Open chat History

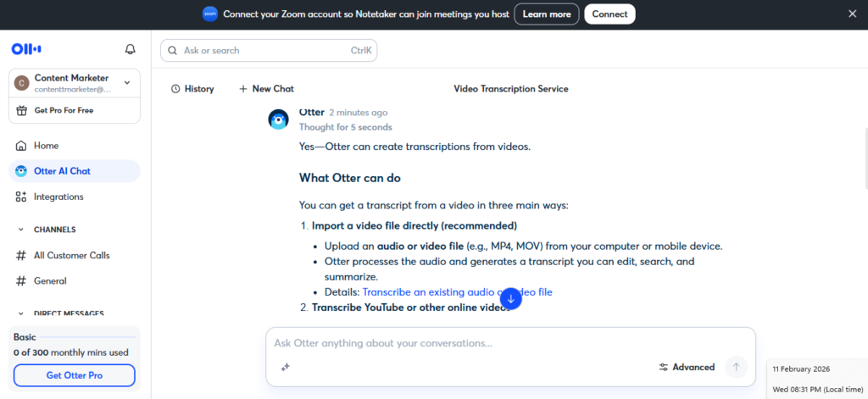(x=192, y=89)
